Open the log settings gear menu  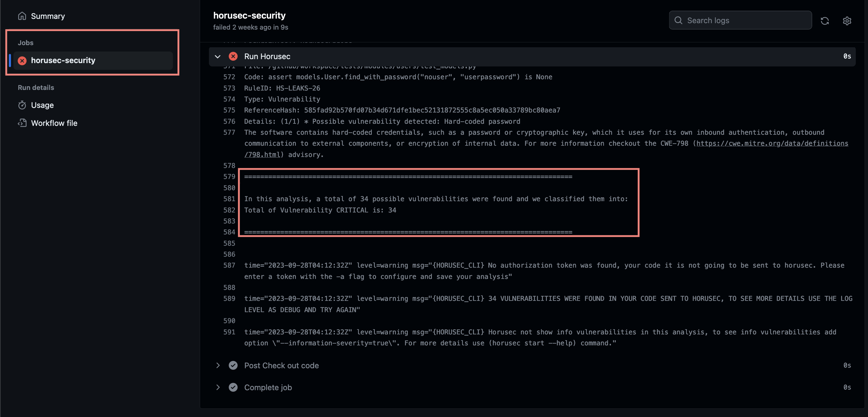[x=847, y=20]
